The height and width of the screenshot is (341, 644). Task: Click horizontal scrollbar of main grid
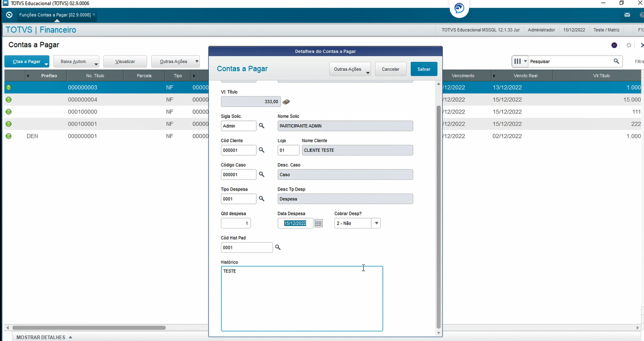[89, 328]
